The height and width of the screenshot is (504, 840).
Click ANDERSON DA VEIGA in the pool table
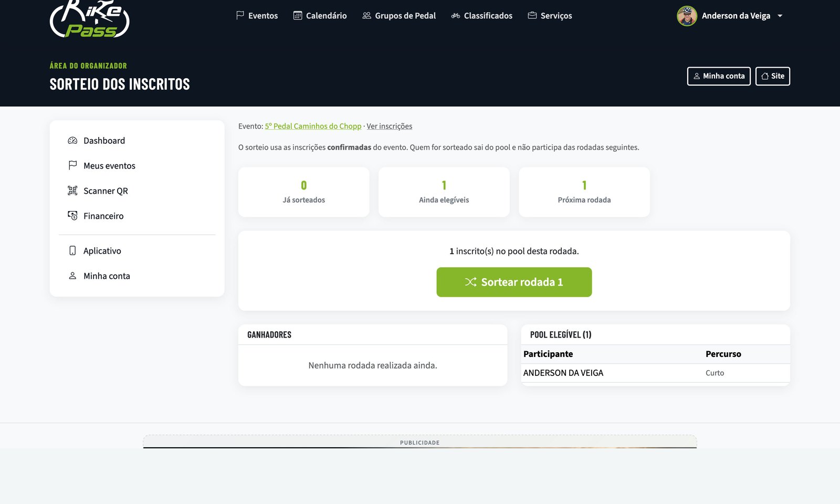click(563, 373)
